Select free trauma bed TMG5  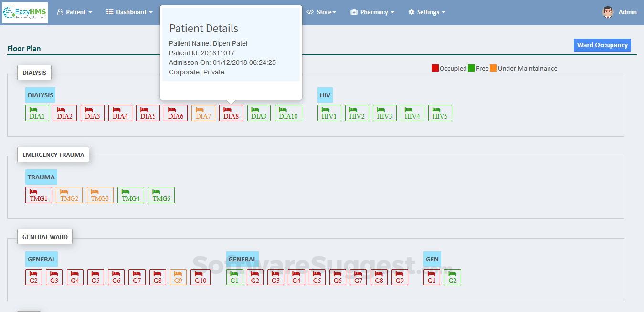point(161,195)
